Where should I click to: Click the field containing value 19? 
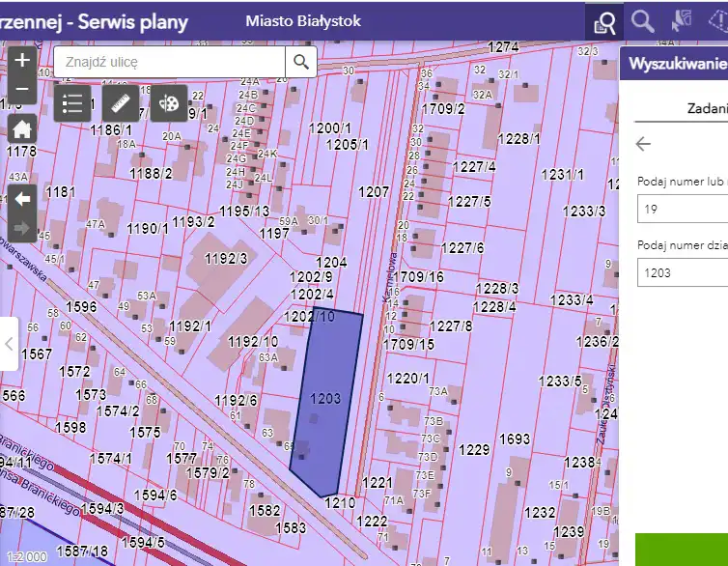click(x=682, y=209)
